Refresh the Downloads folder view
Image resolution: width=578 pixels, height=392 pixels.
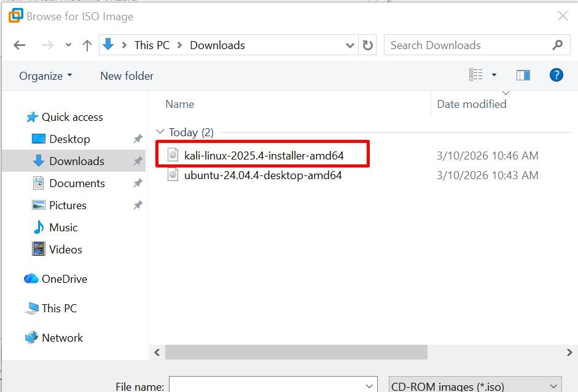click(x=368, y=45)
